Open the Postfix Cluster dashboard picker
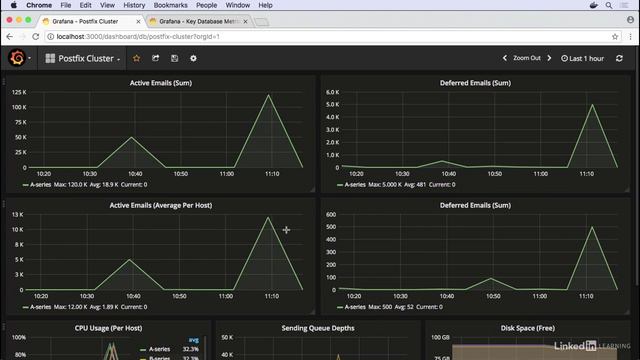Viewport: 640px width, 360px height. [x=83, y=58]
